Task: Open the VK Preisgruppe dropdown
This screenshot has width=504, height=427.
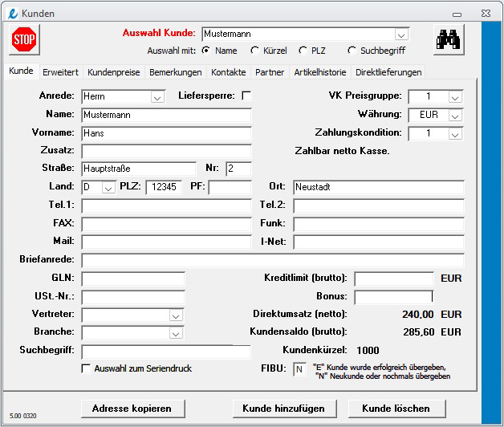Action: coord(455,97)
